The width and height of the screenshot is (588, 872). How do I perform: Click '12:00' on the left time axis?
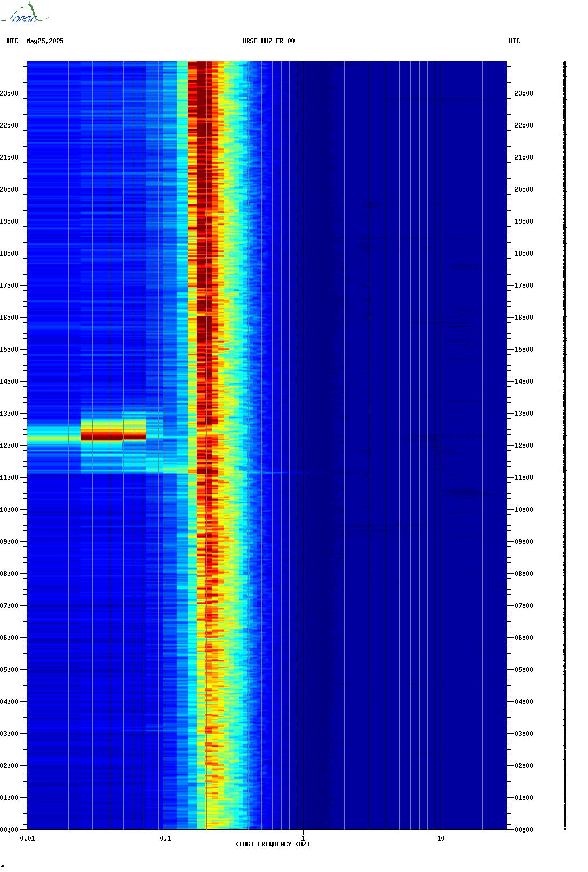click(x=9, y=446)
